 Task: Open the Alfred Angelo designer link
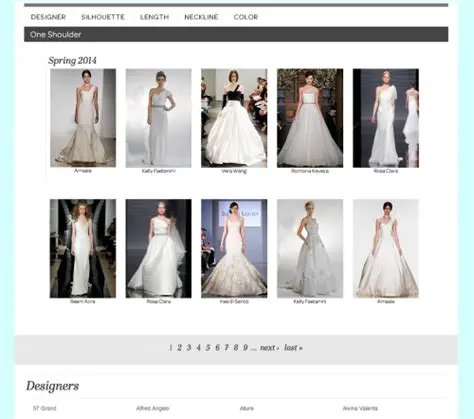(153, 408)
